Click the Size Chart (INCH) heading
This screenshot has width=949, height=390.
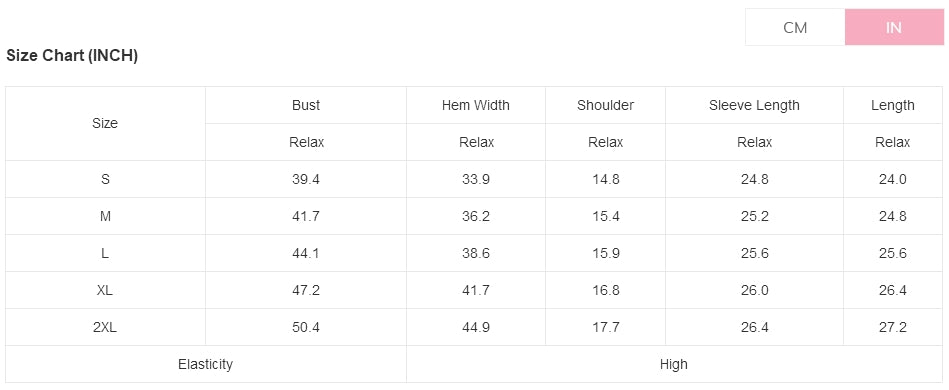click(72, 56)
